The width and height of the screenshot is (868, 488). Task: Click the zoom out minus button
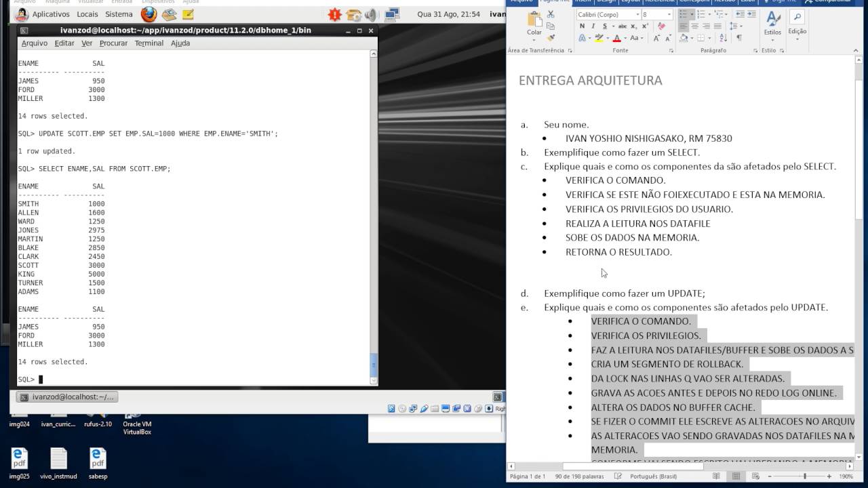770,476
